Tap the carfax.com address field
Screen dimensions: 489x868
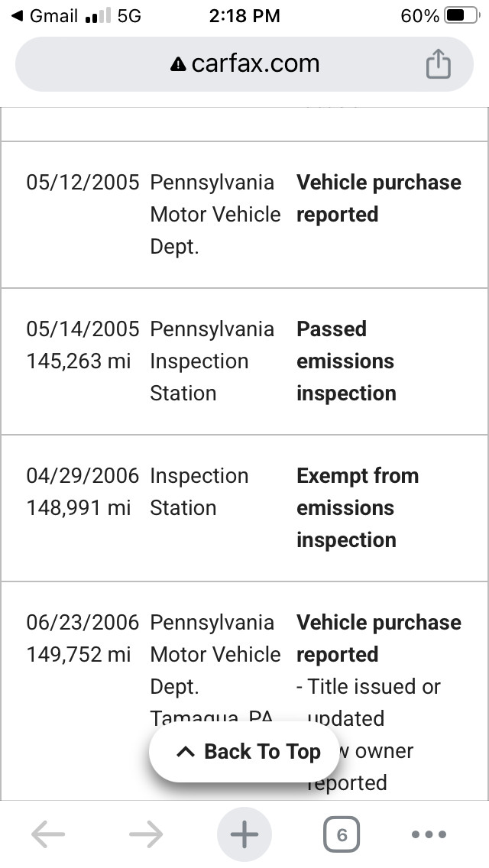pyautogui.click(x=244, y=64)
